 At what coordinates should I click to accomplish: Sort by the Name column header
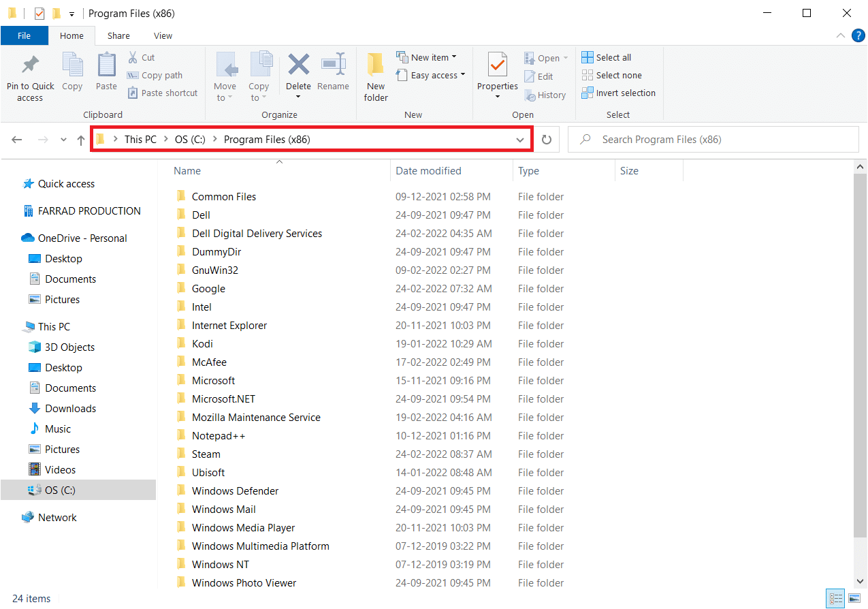click(279, 171)
